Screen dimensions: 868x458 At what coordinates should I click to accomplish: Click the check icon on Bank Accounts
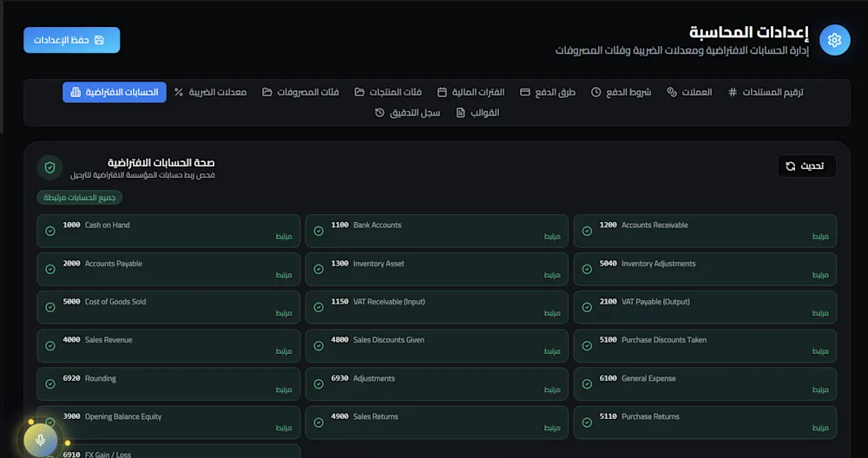click(x=319, y=231)
